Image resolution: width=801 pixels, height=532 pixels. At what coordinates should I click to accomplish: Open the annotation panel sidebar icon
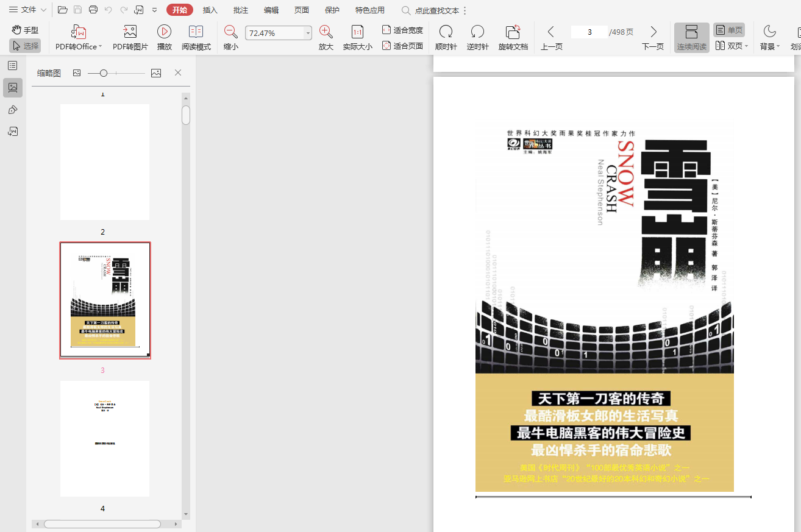pyautogui.click(x=13, y=110)
